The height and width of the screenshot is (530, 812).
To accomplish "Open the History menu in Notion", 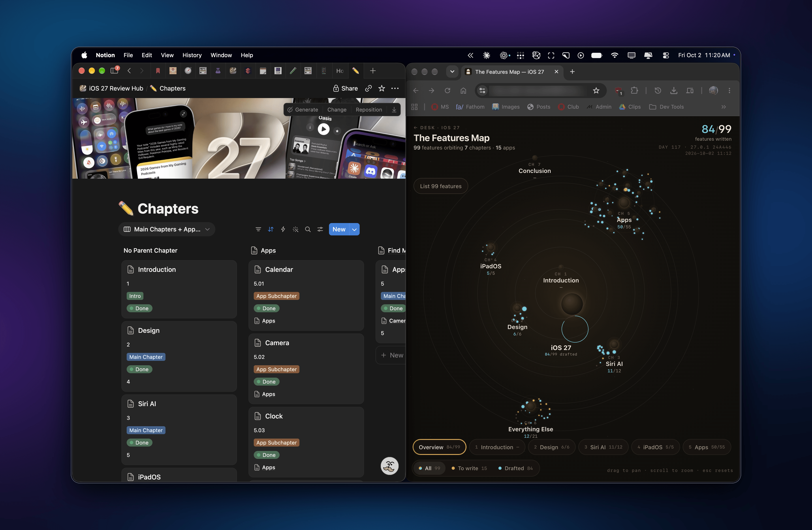I will pyautogui.click(x=192, y=55).
